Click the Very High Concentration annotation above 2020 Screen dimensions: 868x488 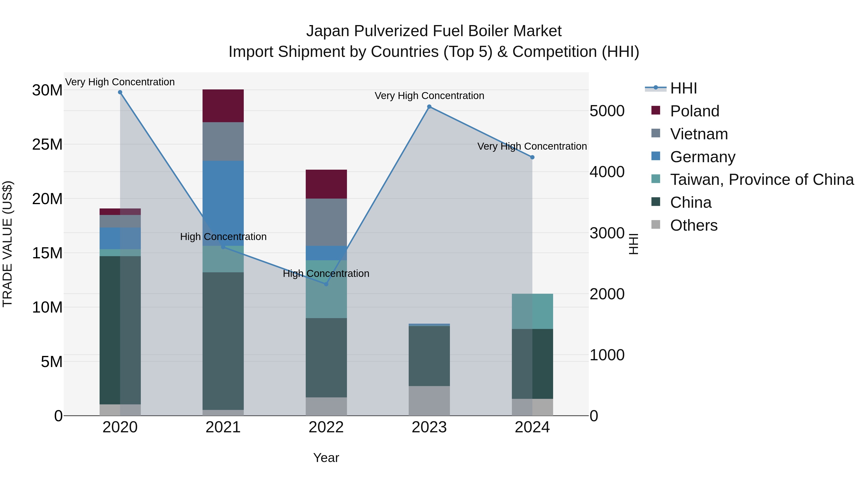click(120, 82)
